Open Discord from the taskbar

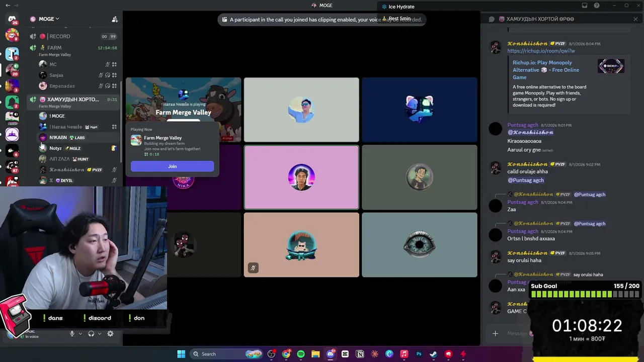[x=331, y=354]
